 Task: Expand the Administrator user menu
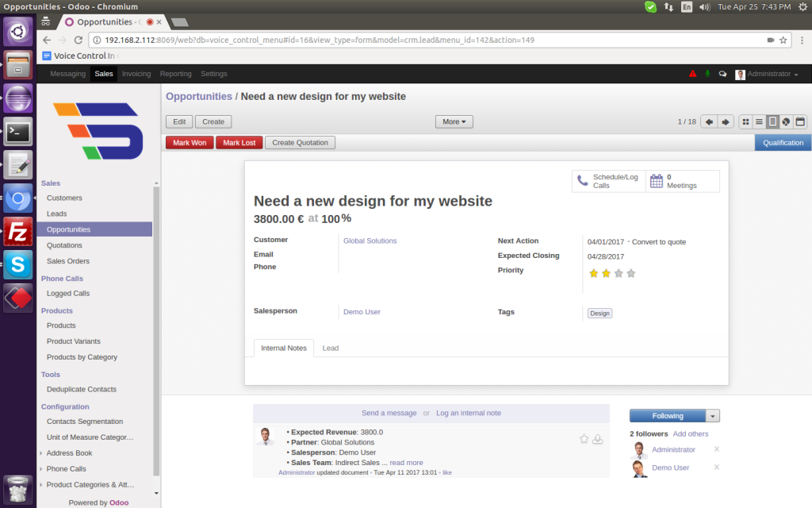(x=767, y=74)
